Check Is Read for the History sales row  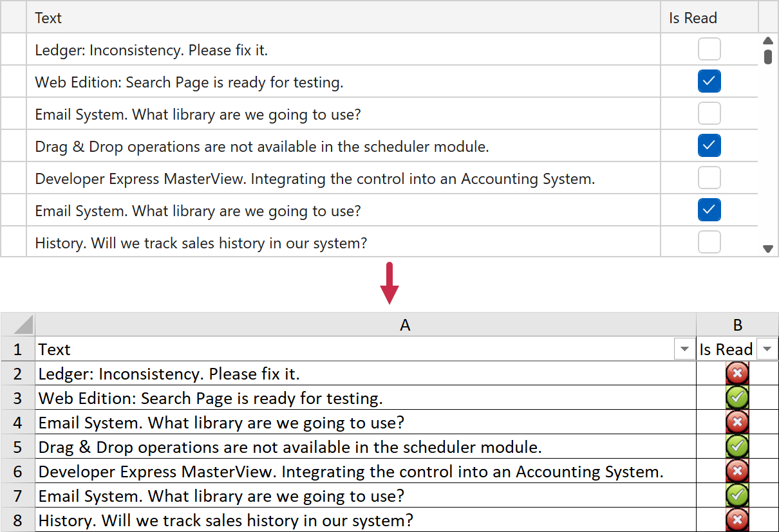(x=709, y=243)
